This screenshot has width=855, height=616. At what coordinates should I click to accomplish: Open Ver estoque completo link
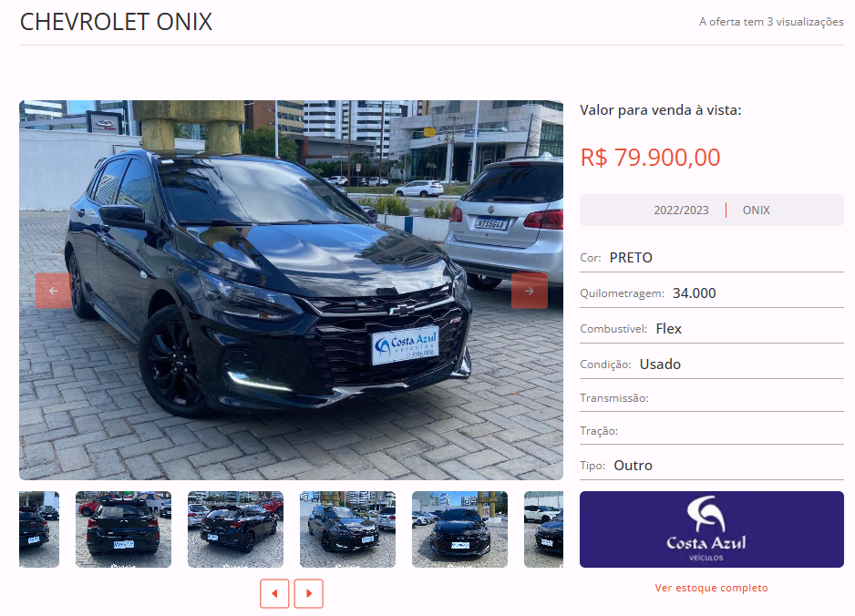click(x=712, y=588)
